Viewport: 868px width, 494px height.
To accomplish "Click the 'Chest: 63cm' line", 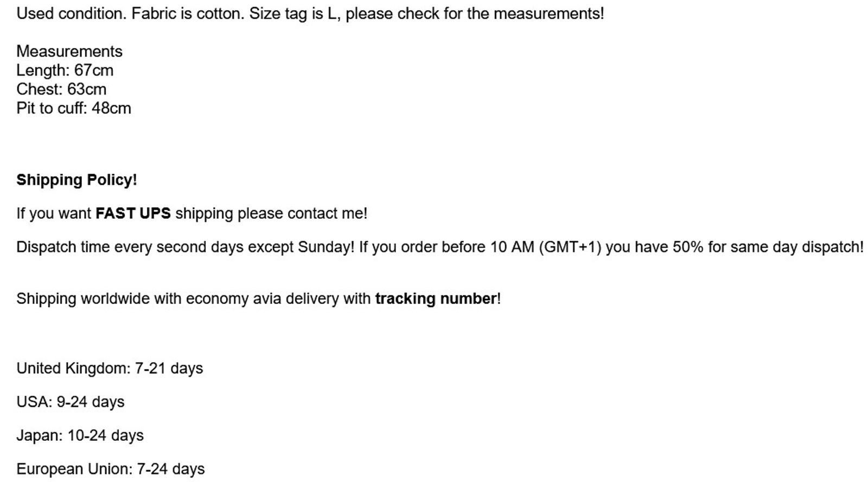I will tap(61, 90).
